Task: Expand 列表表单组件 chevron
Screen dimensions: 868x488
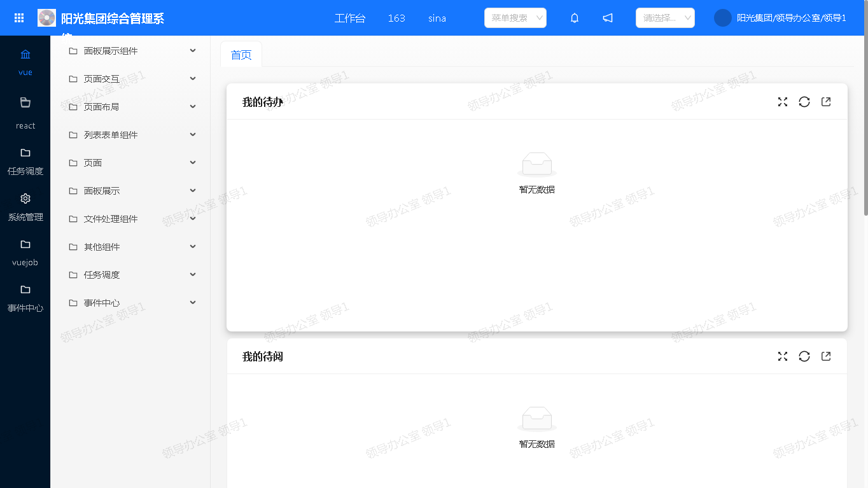Action: 193,134
